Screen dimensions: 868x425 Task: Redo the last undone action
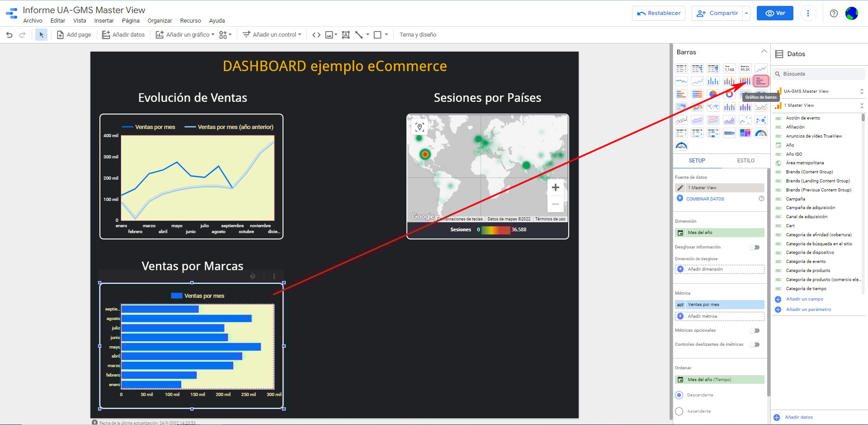click(22, 35)
